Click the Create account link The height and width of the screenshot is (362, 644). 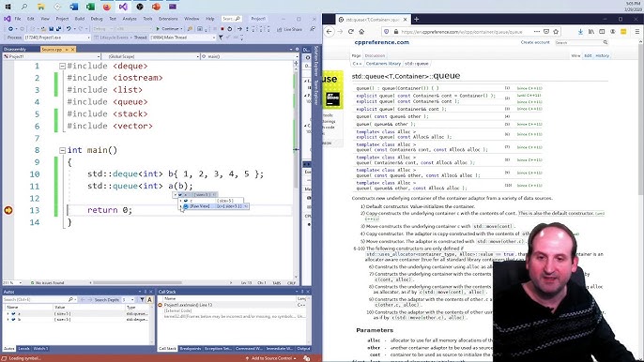click(535, 42)
